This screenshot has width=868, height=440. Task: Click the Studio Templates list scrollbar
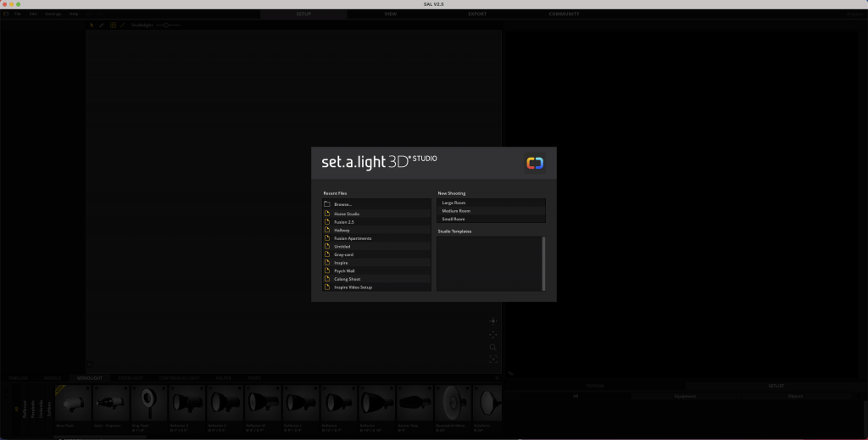[x=543, y=264]
